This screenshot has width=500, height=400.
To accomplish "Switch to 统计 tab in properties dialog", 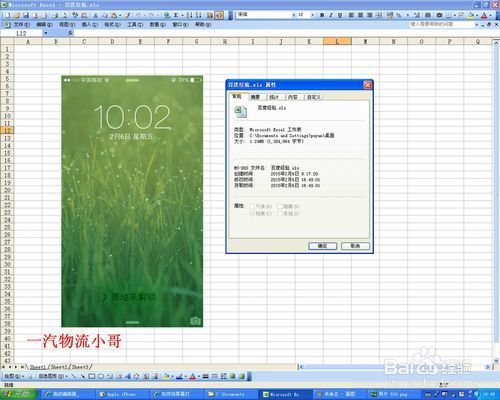I will tap(274, 97).
